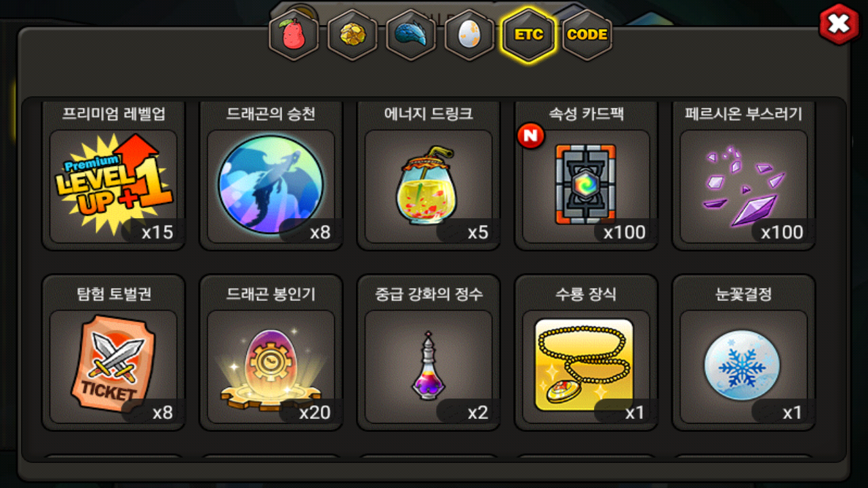Click the red N badge on card pack
Viewport: 868px width, 488px height.
pos(531,136)
